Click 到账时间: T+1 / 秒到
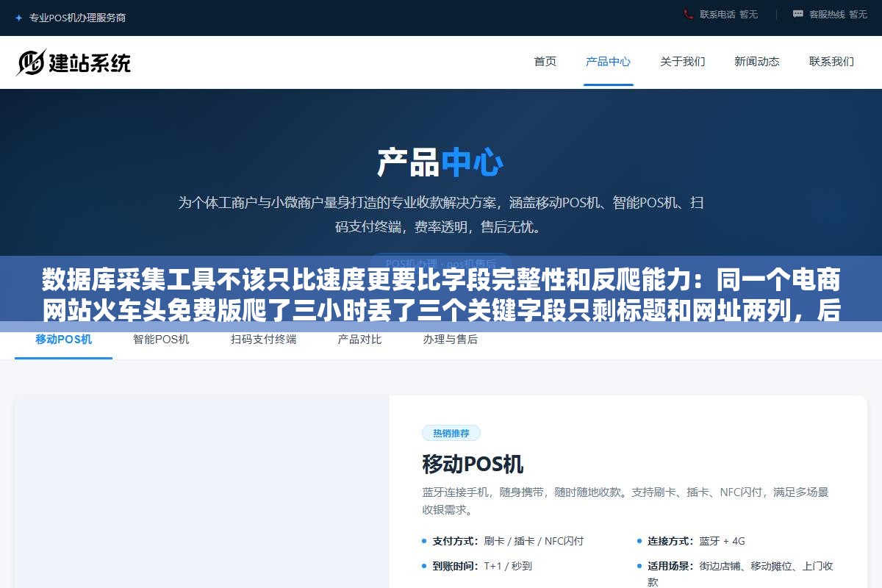Viewport: 882px width, 588px height. [482, 566]
